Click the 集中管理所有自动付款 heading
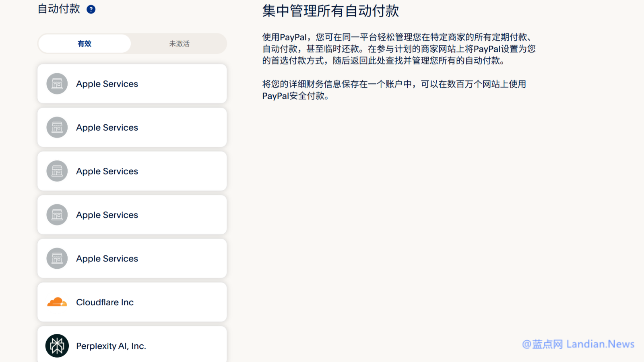The height and width of the screenshot is (362, 644). click(330, 11)
